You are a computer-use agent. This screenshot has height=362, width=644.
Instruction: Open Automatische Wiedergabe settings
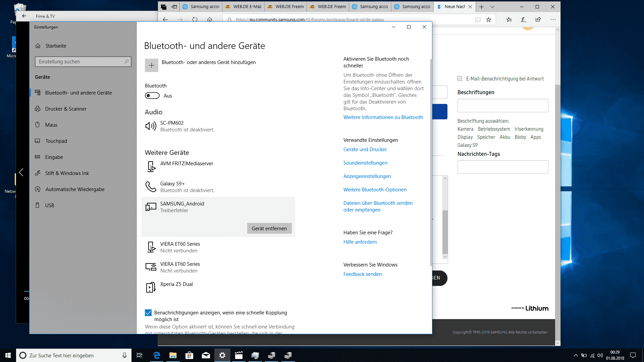coord(83,189)
